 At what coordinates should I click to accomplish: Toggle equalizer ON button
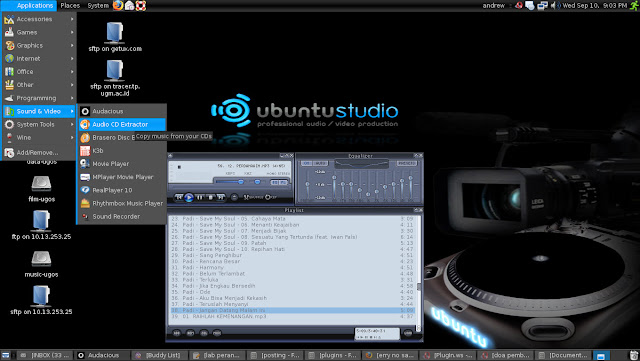[306, 163]
